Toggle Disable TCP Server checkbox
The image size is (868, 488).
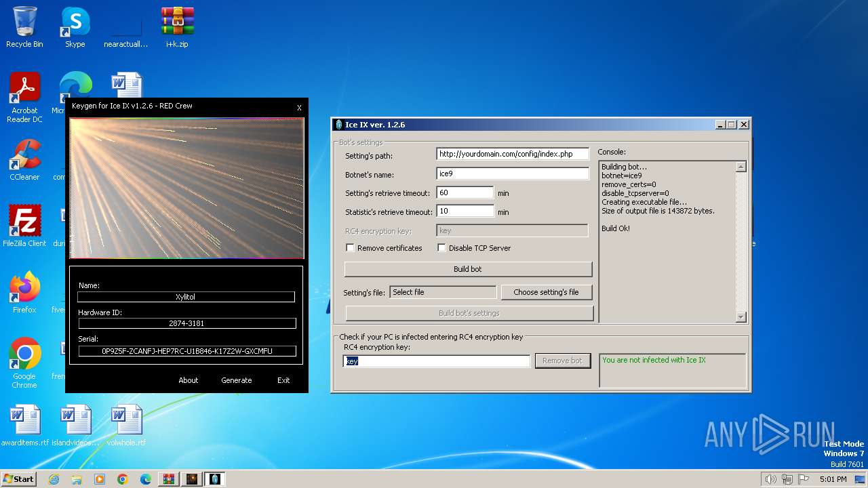pos(441,248)
